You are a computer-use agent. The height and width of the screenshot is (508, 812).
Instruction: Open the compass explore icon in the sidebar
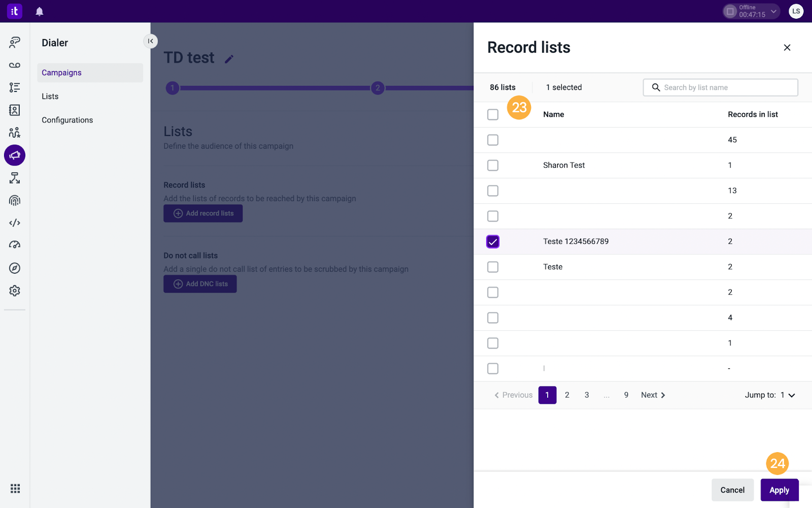[x=15, y=268]
